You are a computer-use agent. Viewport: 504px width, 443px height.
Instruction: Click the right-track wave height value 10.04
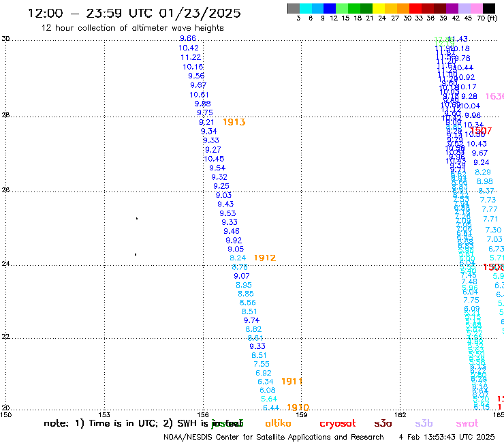click(x=470, y=106)
